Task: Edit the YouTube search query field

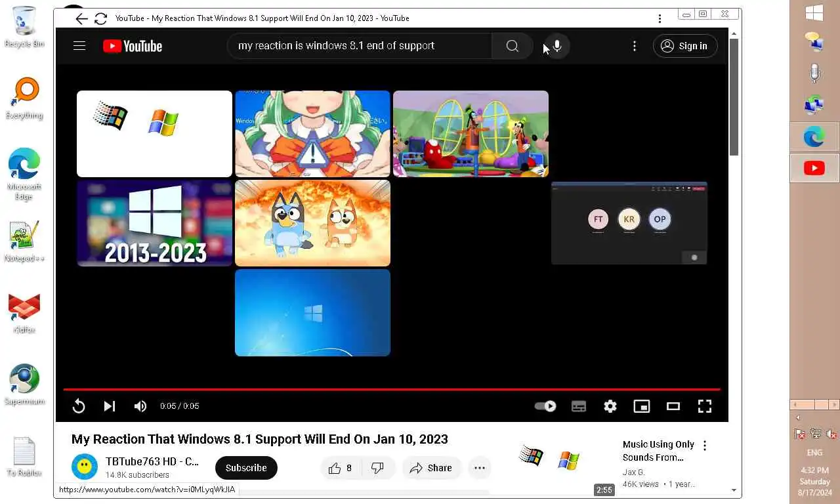Action: coord(360,46)
